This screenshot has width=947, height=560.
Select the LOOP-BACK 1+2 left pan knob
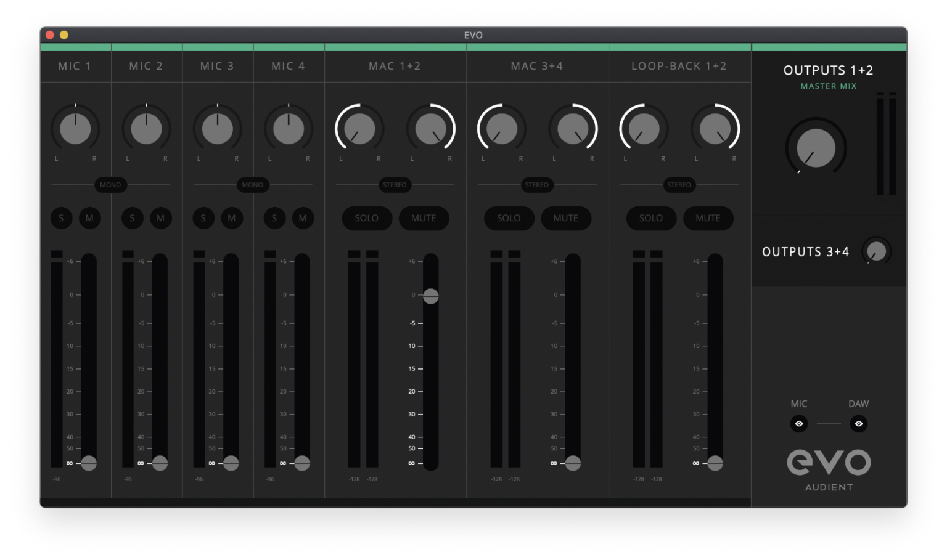tap(644, 129)
